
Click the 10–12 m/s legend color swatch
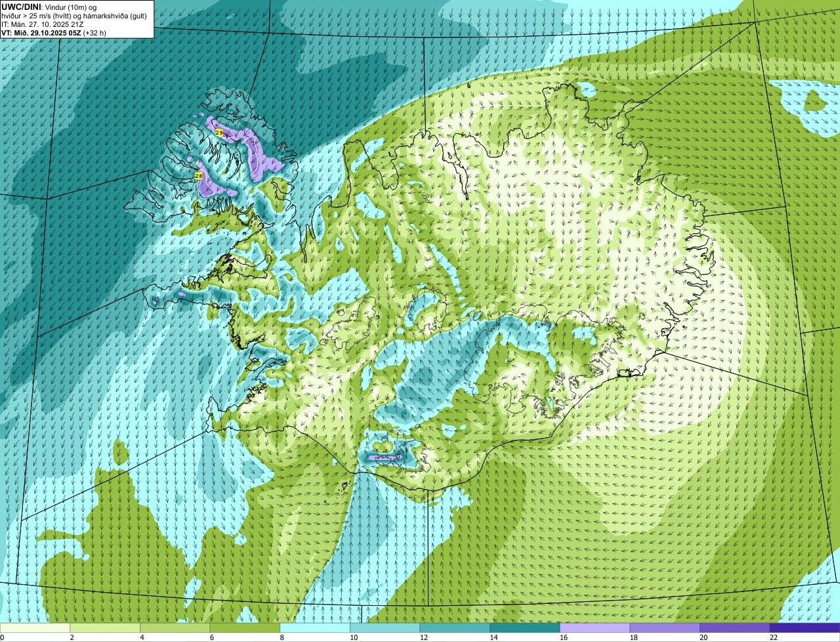tap(385, 628)
